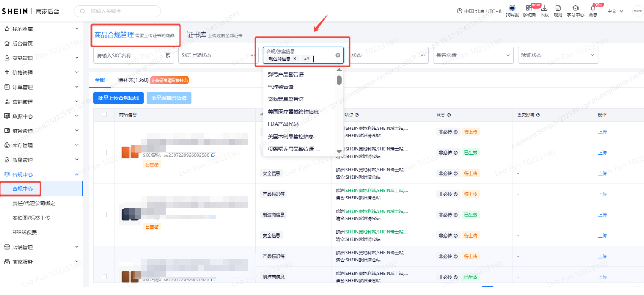Click the 消息 notification bell icon
Screen dimensions: 644x295
(x=593, y=8)
